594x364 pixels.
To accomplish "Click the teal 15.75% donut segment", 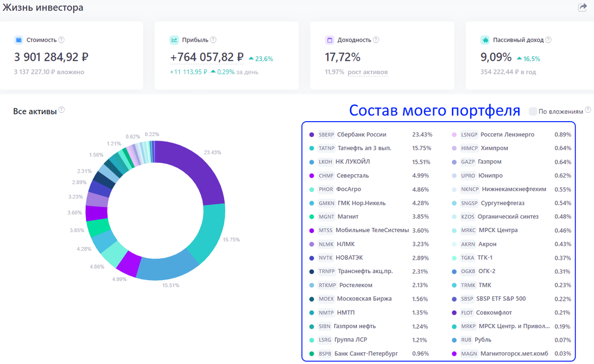I will click(210, 232).
